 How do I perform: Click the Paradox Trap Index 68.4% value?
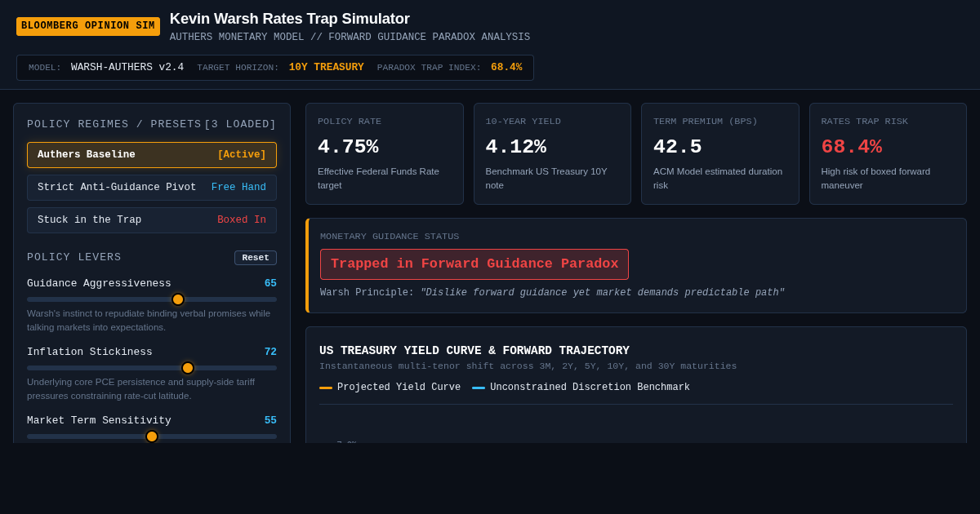pyautogui.click(x=506, y=68)
